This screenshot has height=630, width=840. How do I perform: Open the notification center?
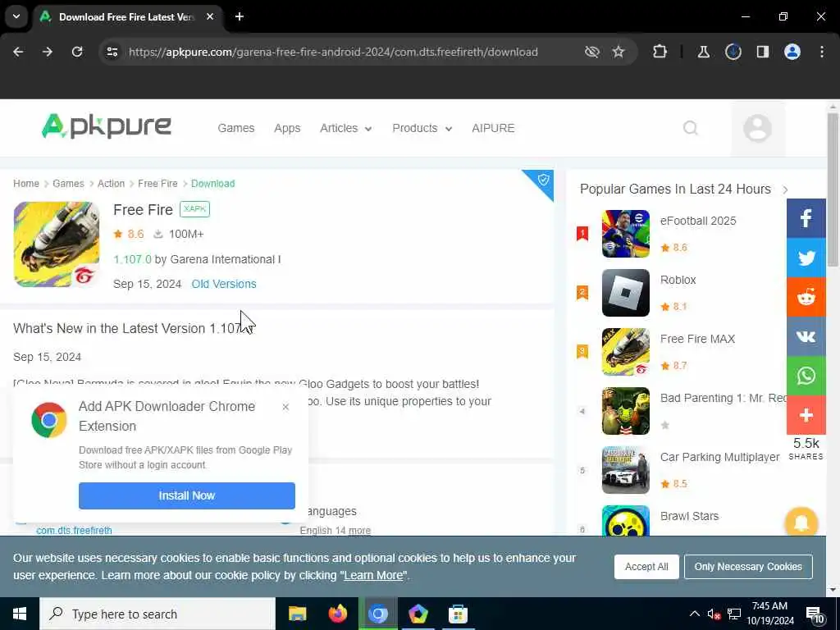(815, 615)
